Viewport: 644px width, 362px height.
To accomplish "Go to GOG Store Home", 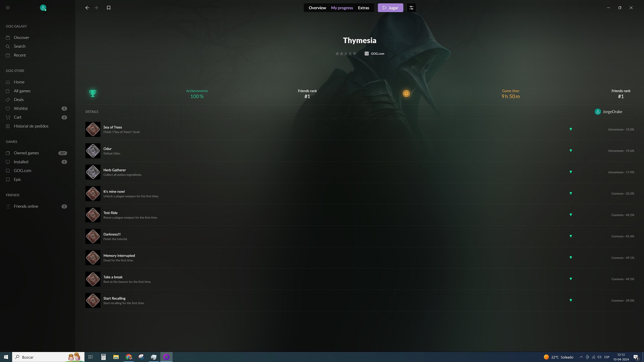I will coord(19,82).
